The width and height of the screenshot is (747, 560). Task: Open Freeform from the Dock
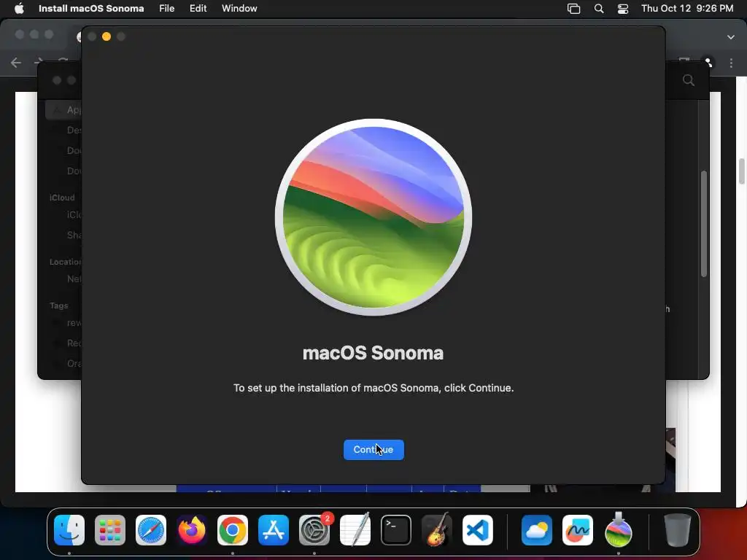click(578, 530)
